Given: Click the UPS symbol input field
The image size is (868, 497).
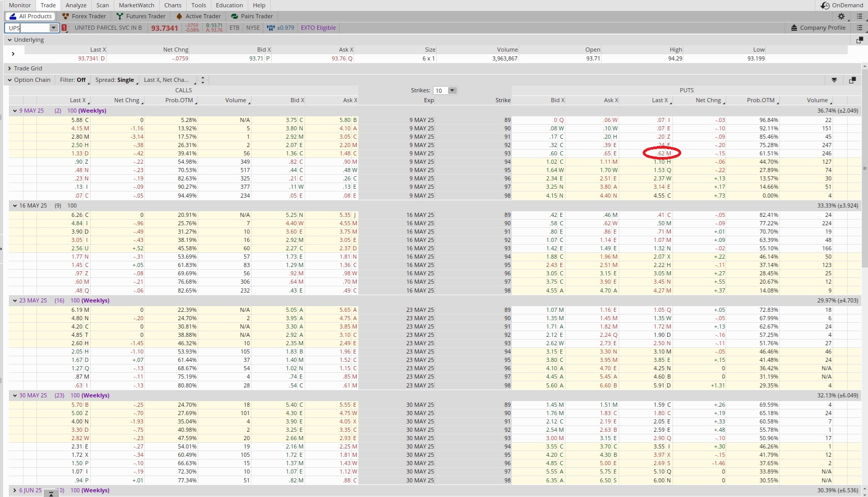Looking at the screenshot, I should [28, 28].
